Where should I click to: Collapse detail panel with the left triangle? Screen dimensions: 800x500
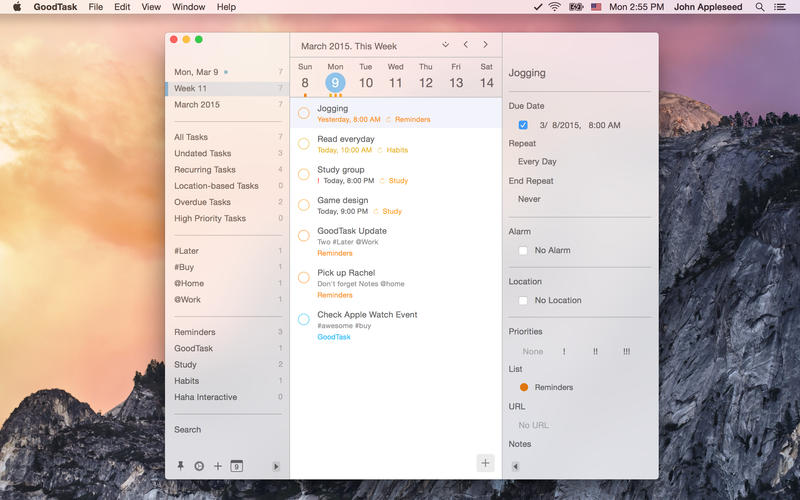coord(515,466)
